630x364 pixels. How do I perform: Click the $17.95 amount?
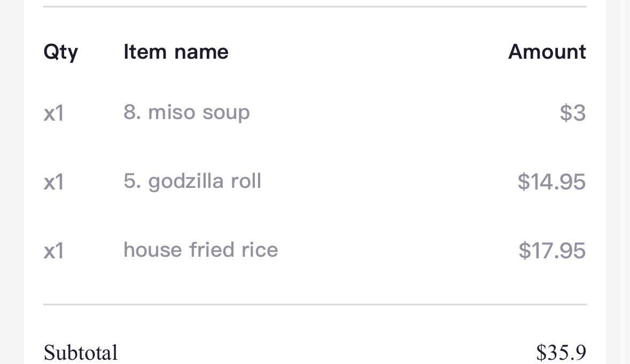[x=552, y=250]
